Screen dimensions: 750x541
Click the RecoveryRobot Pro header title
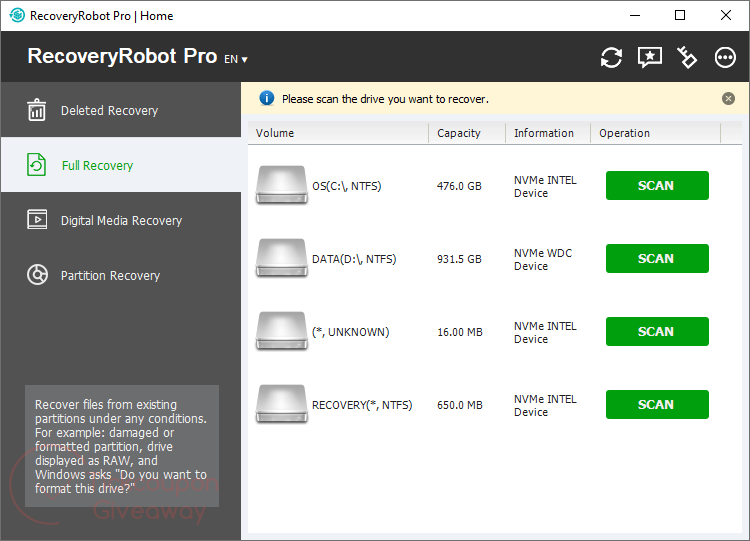pyautogui.click(x=122, y=56)
